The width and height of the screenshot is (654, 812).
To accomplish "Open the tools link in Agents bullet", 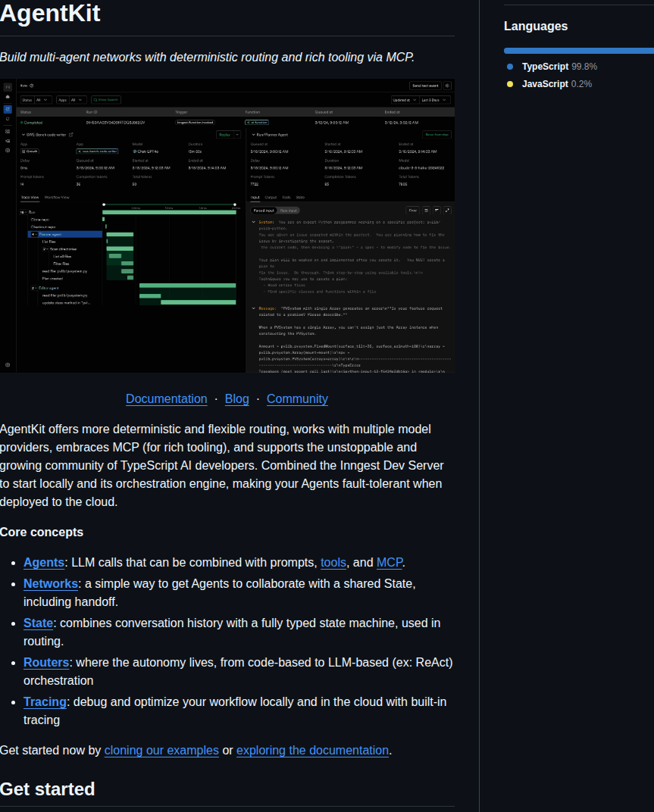I will click(333, 562).
